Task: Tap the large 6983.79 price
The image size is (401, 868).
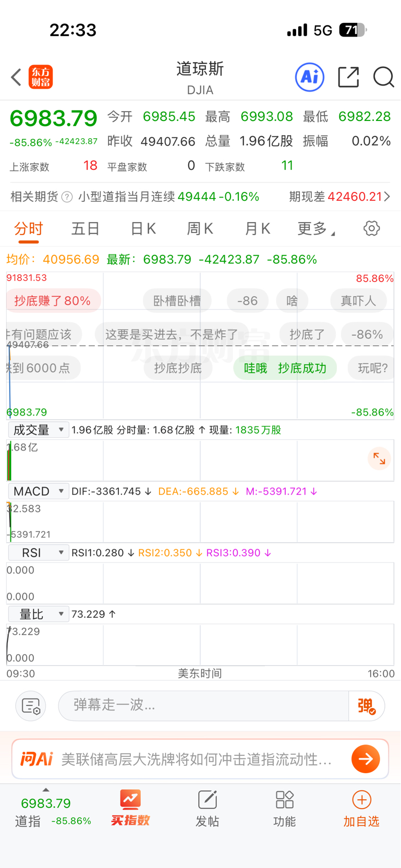Action: (x=54, y=118)
